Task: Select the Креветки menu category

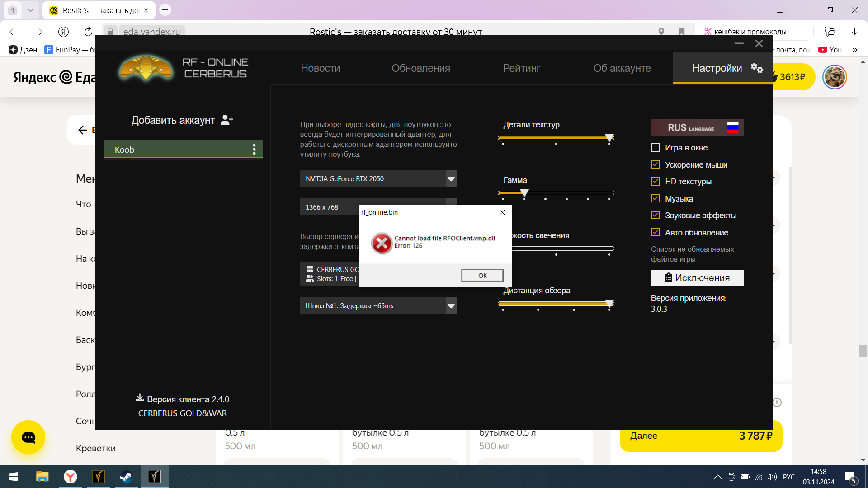Action: (96, 448)
